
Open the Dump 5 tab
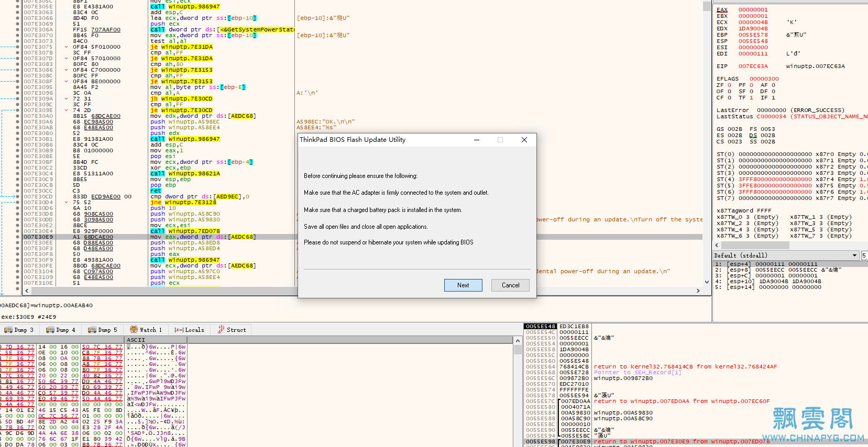tap(102, 330)
